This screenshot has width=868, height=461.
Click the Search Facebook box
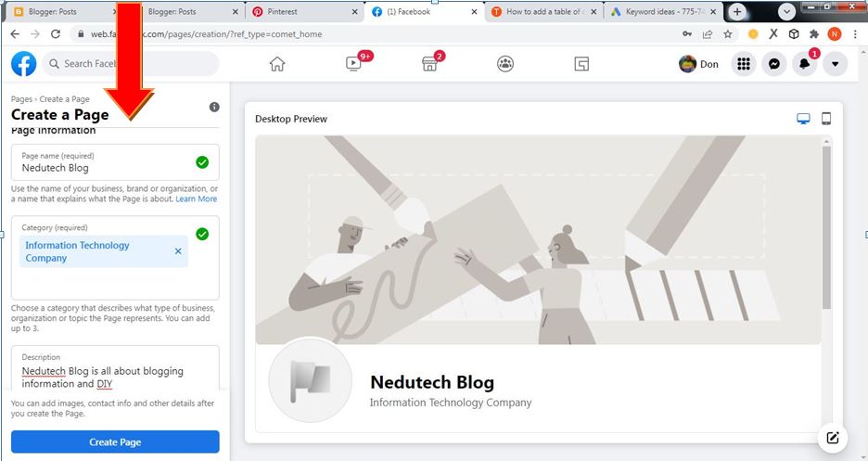pyautogui.click(x=131, y=64)
